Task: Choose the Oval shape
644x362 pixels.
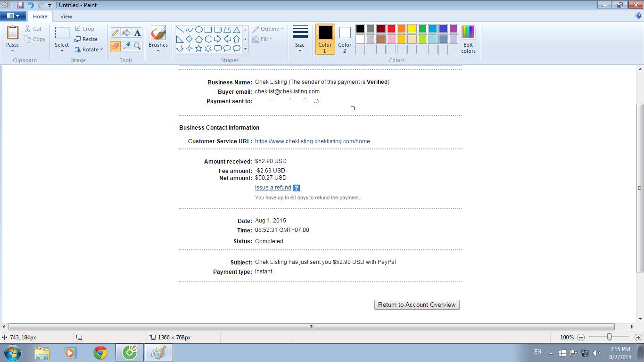Action: click(198, 30)
